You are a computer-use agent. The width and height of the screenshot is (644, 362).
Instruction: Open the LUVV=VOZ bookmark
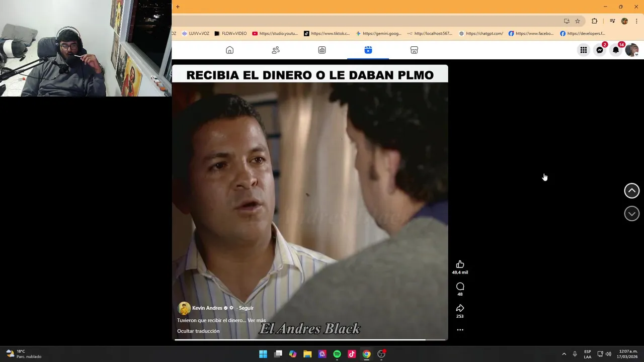point(195,34)
